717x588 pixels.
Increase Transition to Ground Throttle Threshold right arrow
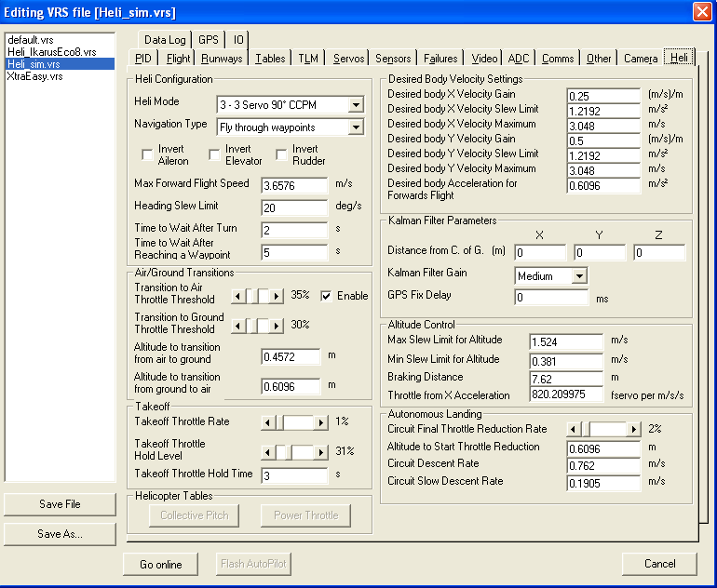[276, 327]
